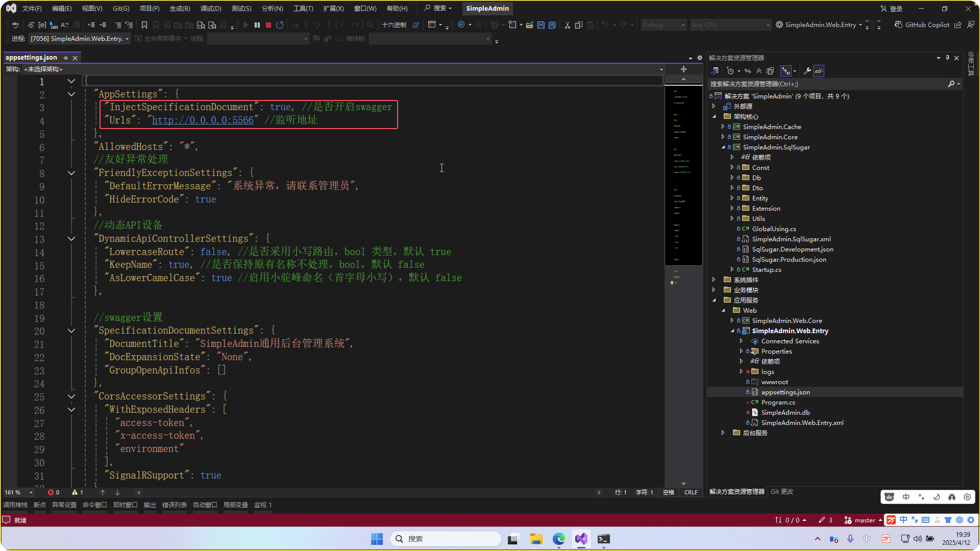Toggle hexadecimal display button
This screenshot has width=980, height=551.
point(394,24)
